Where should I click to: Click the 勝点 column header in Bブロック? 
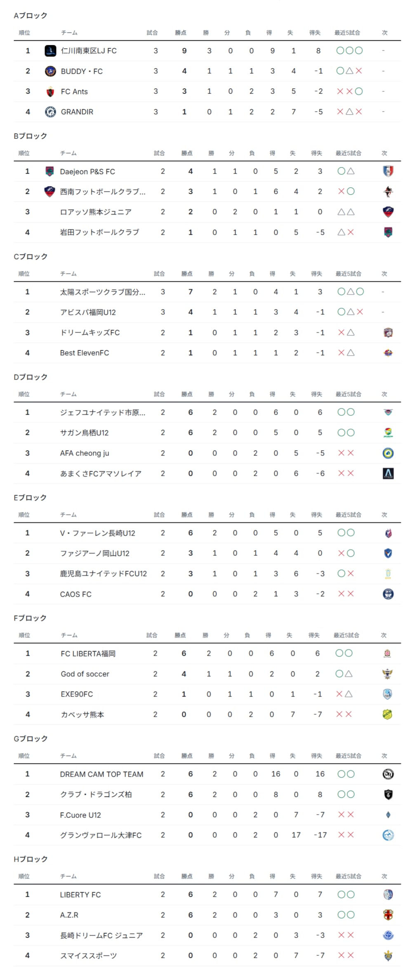[187, 153]
